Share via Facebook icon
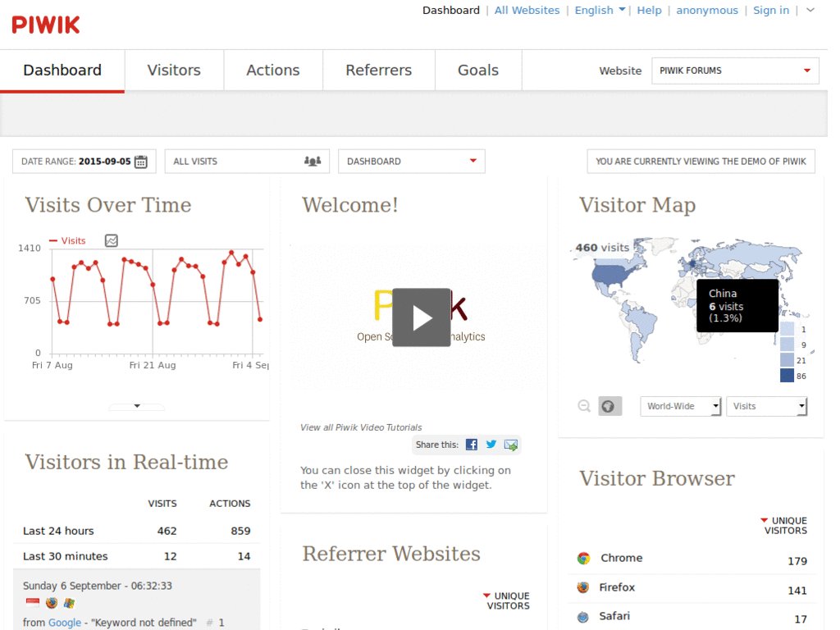This screenshot has width=840, height=630. coord(472,445)
